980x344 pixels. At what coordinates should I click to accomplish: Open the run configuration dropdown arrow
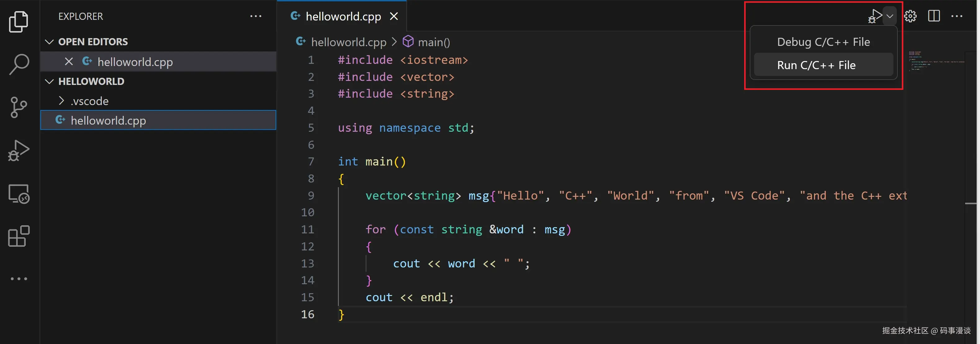point(889,17)
